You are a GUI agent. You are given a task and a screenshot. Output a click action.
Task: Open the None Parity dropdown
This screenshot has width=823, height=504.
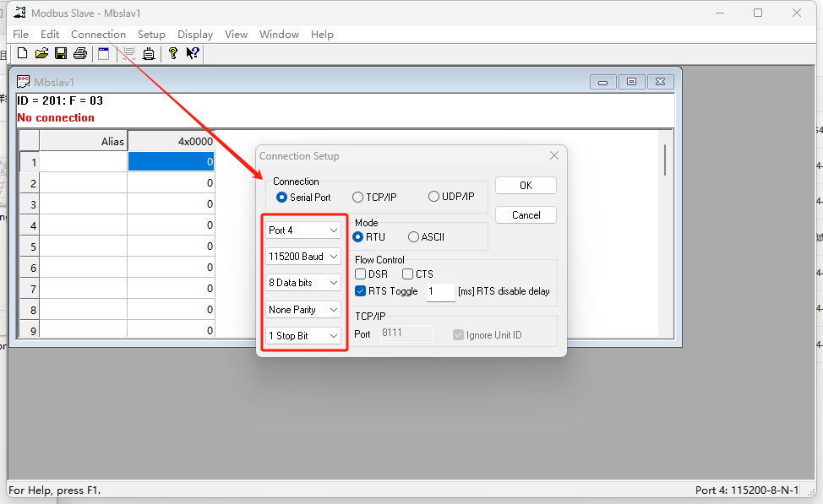click(303, 310)
